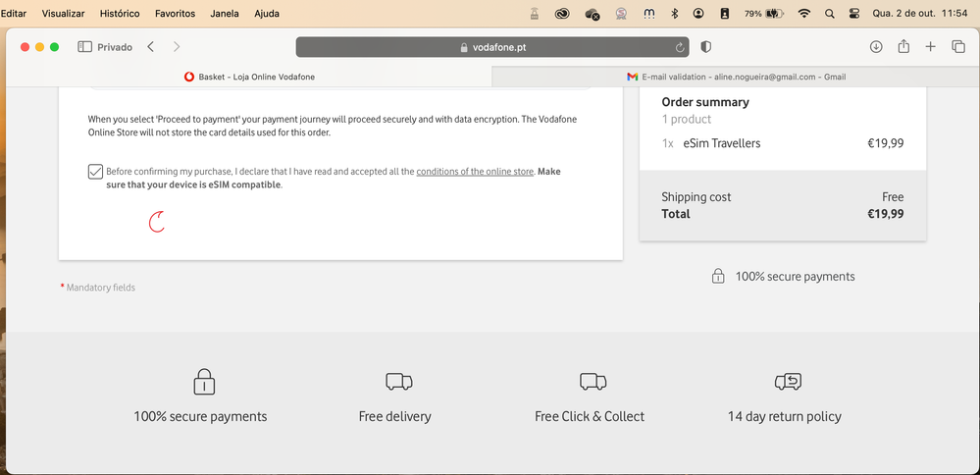This screenshot has width=980, height=475.
Task: Open the Histórico menu
Action: click(120, 14)
